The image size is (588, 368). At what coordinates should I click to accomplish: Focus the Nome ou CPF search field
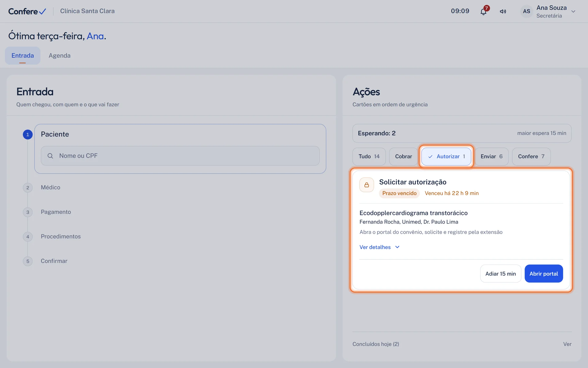pyautogui.click(x=180, y=156)
